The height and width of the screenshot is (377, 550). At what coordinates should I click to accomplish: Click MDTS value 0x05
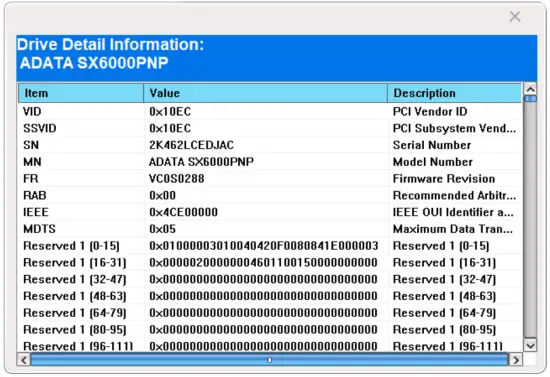point(162,229)
